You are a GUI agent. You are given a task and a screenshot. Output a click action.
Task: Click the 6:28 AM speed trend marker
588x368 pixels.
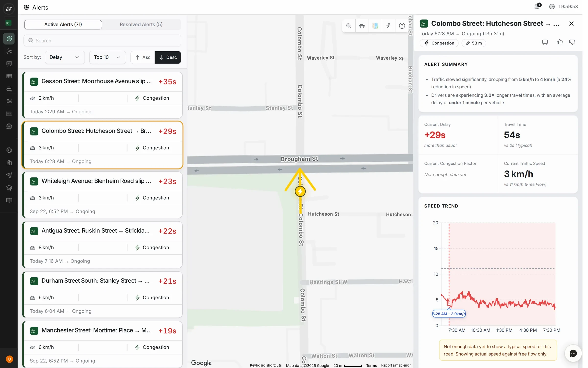click(x=449, y=314)
